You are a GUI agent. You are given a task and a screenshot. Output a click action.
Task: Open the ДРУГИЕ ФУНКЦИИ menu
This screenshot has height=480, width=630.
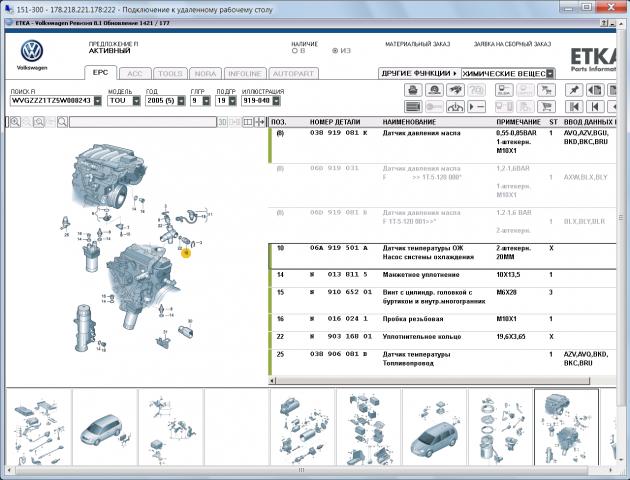[419, 74]
